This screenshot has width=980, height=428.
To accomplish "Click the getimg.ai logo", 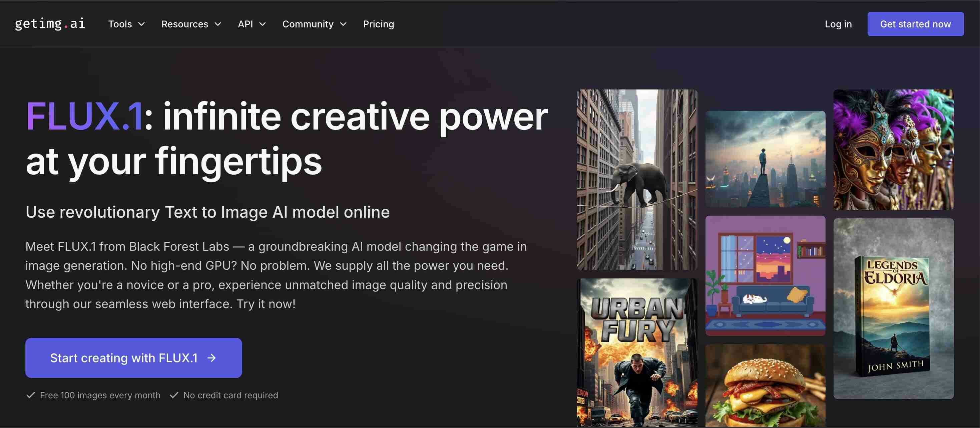I will [x=50, y=24].
